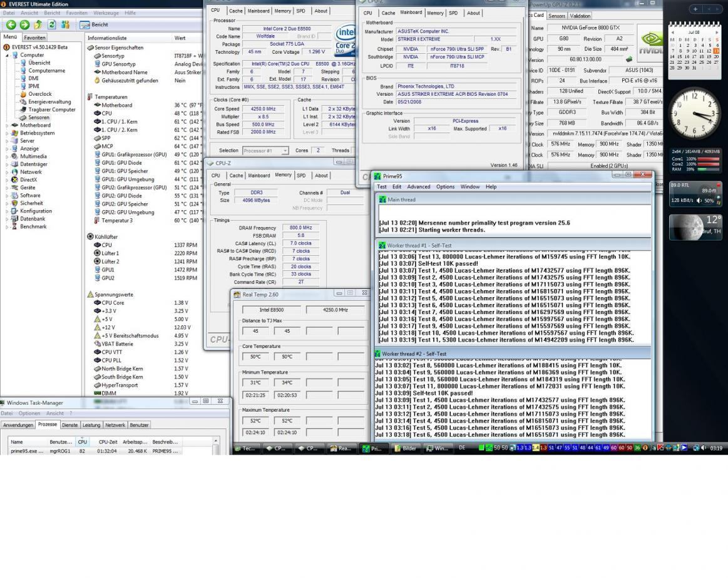The width and height of the screenshot is (728, 578).
Task: Expand the Benchmark node in EVEREST tree
Action: (x=7, y=227)
